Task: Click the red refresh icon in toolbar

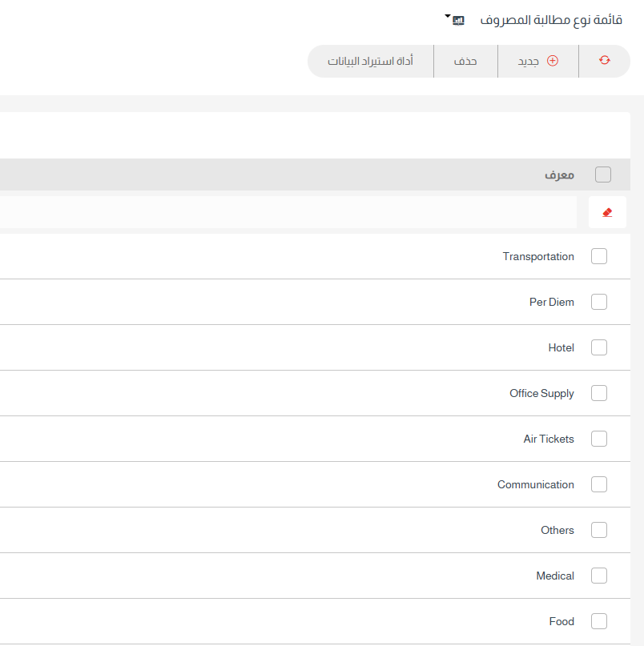Action: [604, 61]
